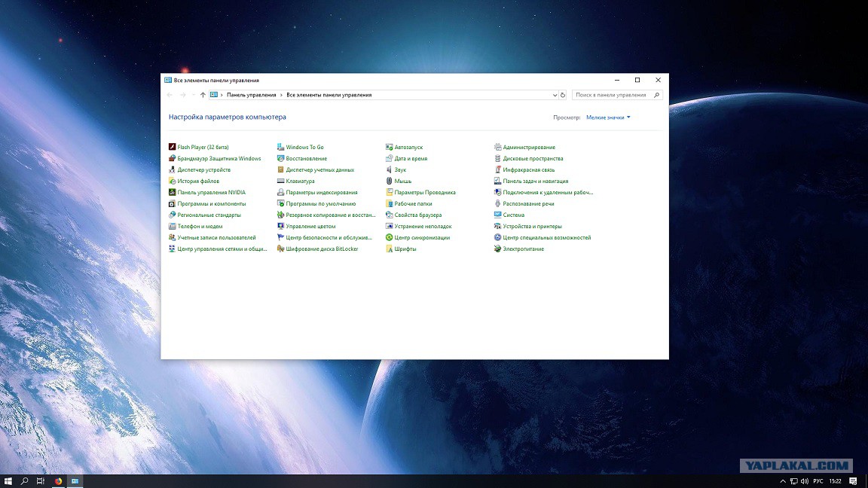The image size is (868, 488).
Task: Open the Региональные стандарты globe icon
Action: coord(172,215)
